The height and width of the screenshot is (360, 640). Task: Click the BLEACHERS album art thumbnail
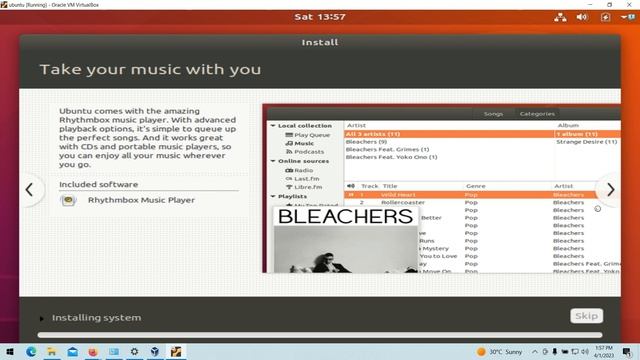click(345, 240)
